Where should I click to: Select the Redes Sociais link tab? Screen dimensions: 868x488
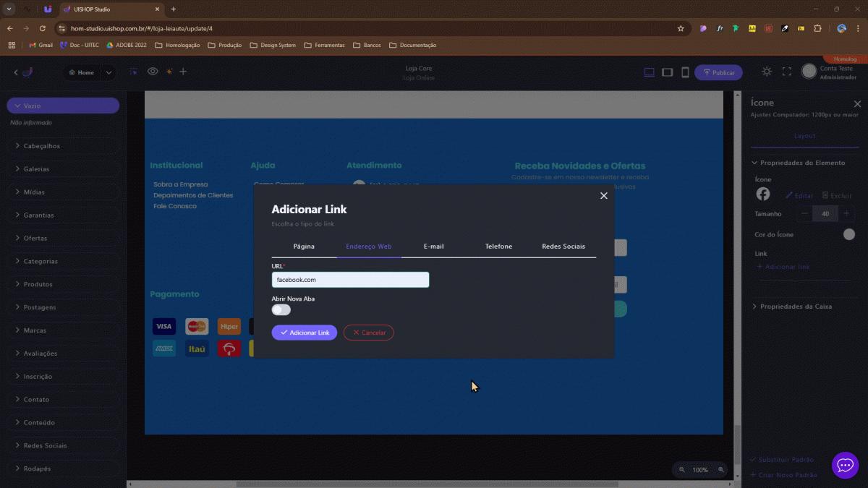[x=563, y=247]
